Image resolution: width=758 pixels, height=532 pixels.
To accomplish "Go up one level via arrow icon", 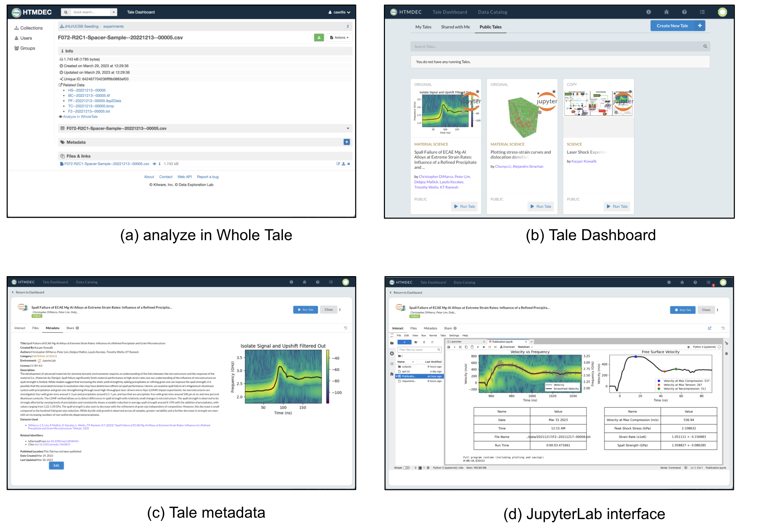I will click(348, 26).
